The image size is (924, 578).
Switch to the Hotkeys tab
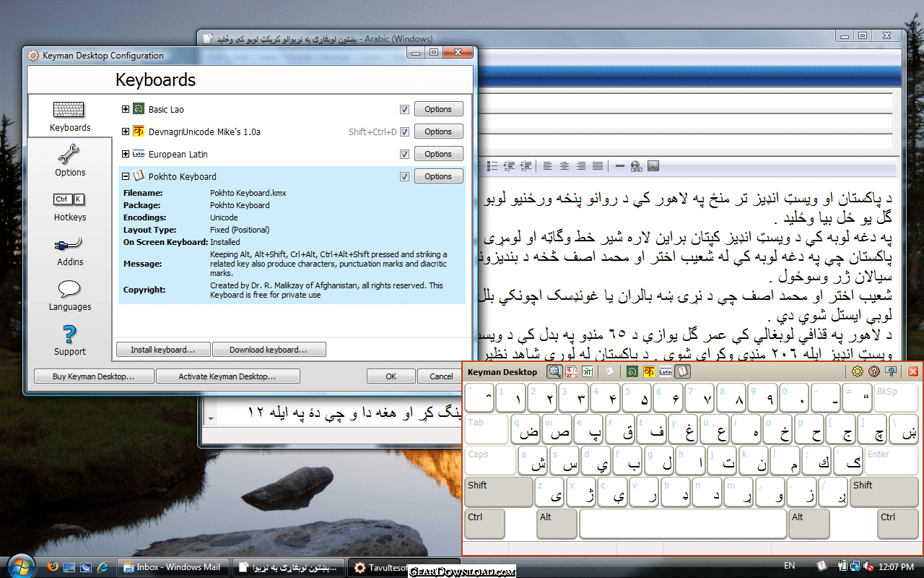tap(70, 206)
